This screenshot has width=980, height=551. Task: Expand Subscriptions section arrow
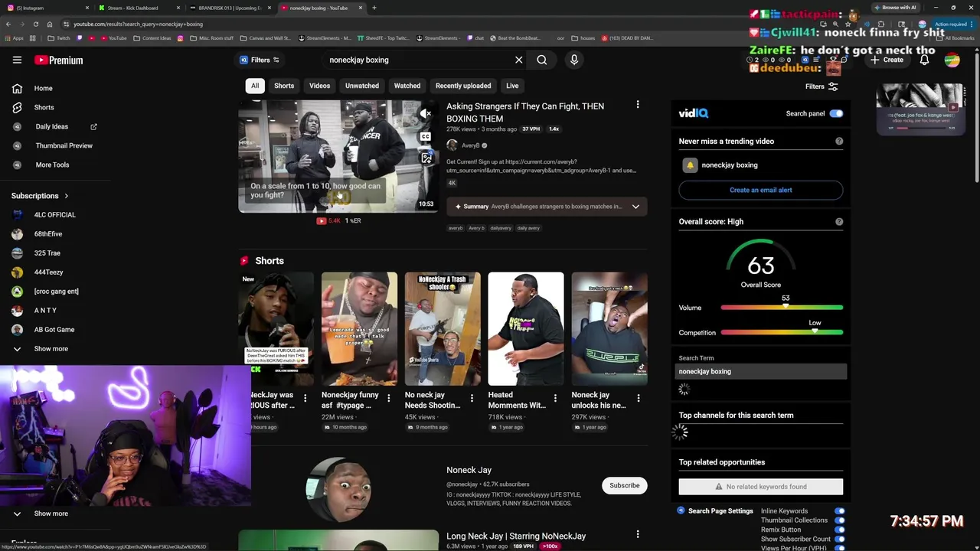point(66,196)
